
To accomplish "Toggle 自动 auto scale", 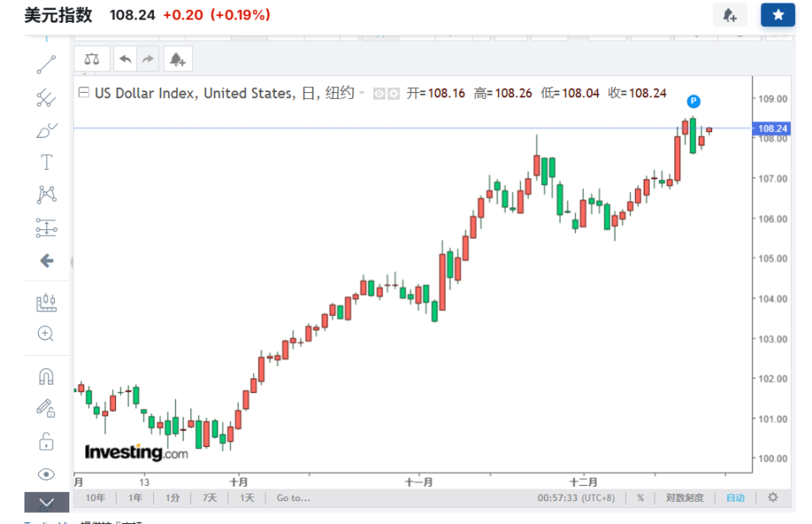I will click(735, 498).
